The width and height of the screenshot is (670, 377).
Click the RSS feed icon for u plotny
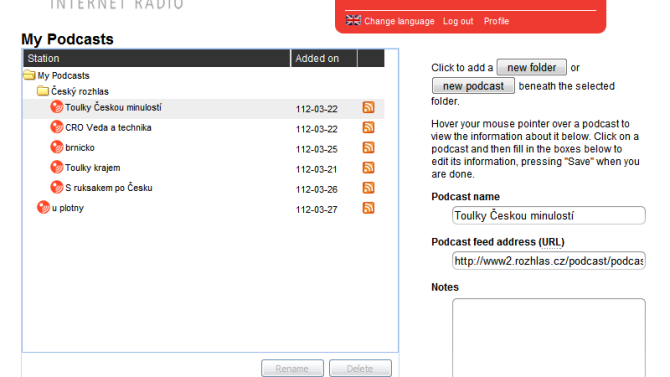tap(368, 207)
